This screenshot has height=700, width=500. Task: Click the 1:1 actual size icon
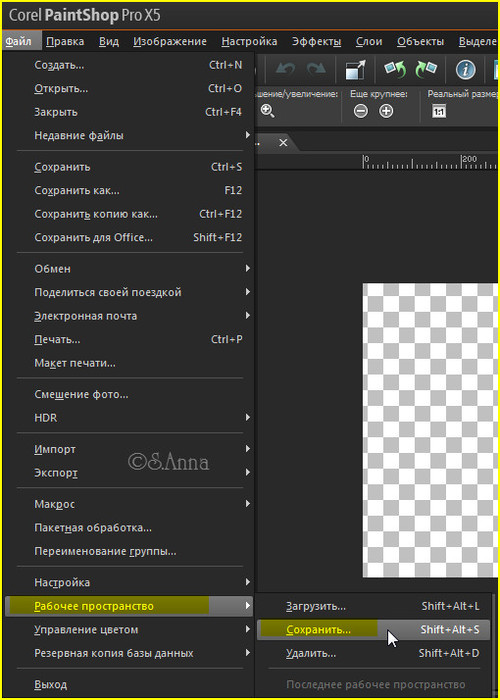click(438, 112)
